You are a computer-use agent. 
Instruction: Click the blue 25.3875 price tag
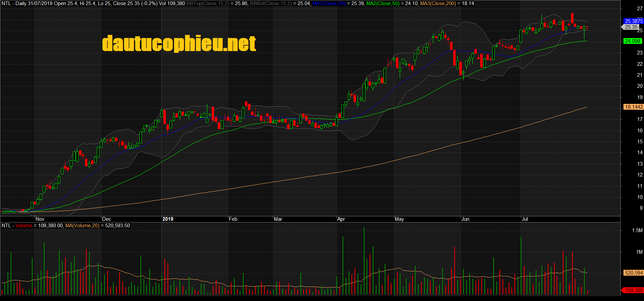[633, 21]
